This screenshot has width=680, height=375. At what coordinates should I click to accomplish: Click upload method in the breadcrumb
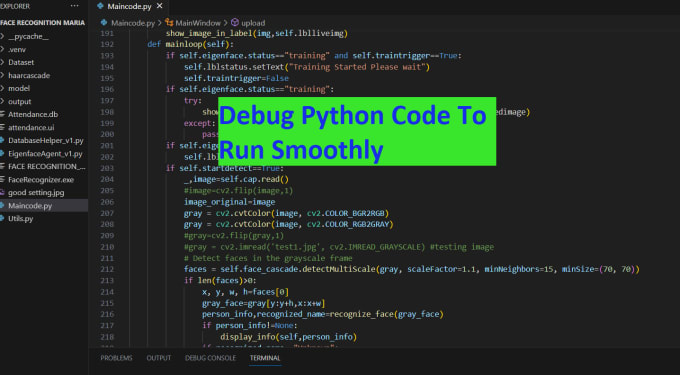(253, 23)
